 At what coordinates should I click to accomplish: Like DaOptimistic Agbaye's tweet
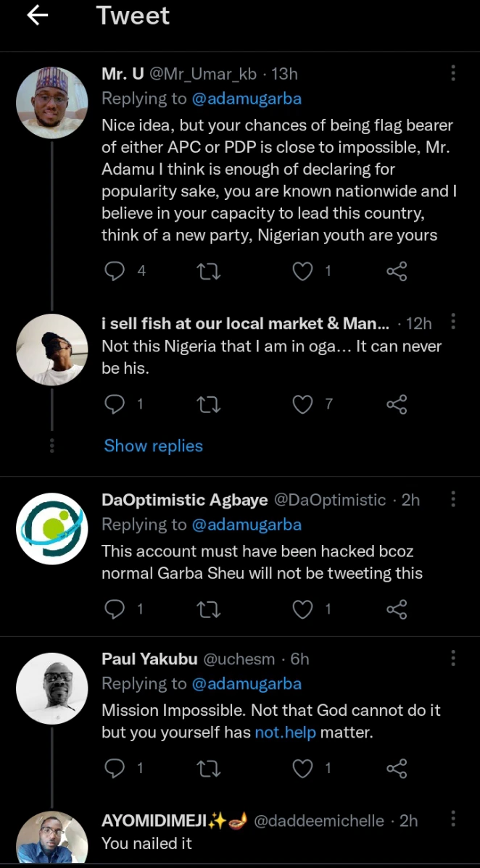click(x=302, y=610)
